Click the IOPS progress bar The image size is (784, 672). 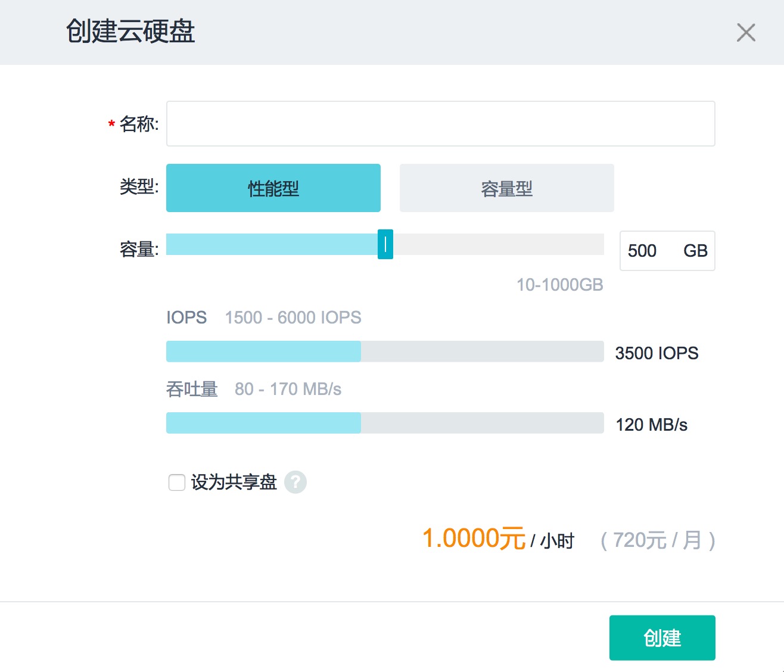click(x=385, y=351)
